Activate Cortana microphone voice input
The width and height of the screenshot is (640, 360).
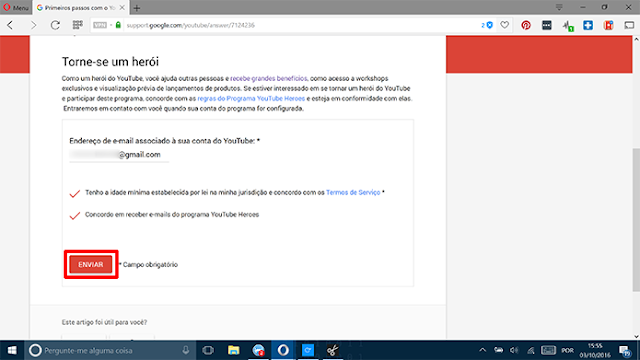186,350
